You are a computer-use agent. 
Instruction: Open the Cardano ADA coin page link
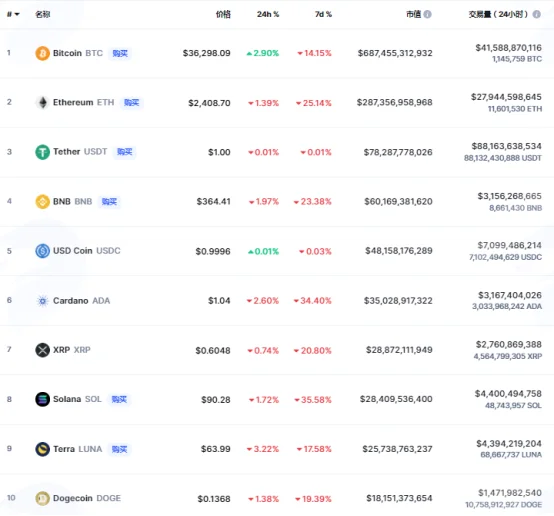(81, 301)
